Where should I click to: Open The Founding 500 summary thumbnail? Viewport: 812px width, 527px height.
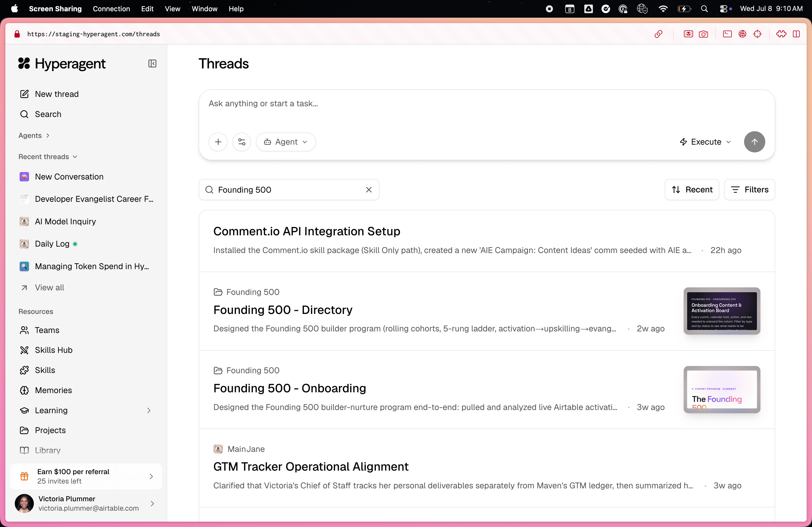coord(722,389)
